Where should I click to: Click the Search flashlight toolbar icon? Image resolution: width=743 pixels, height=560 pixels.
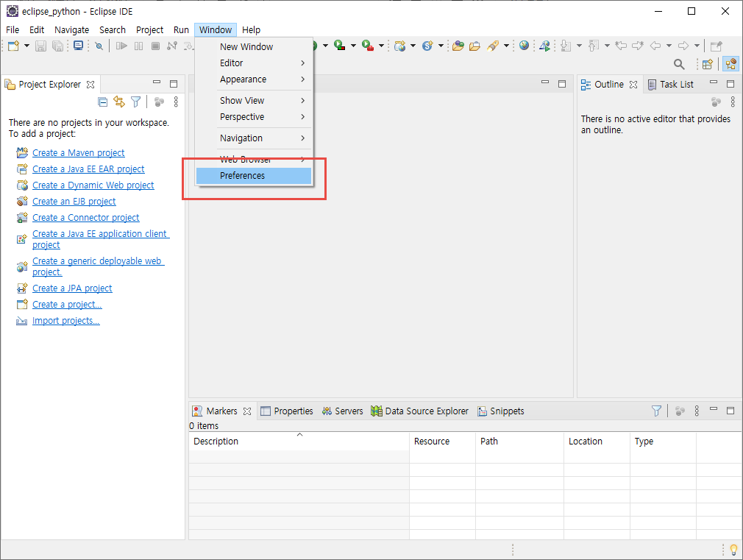pyautogui.click(x=493, y=46)
